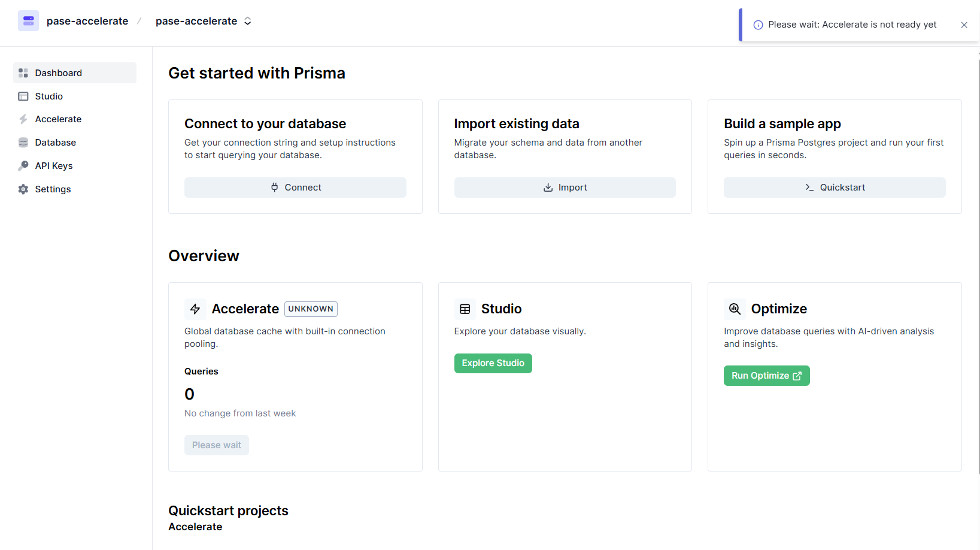Click the Quickstart sample app button
The image size is (980, 550).
(835, 188)
